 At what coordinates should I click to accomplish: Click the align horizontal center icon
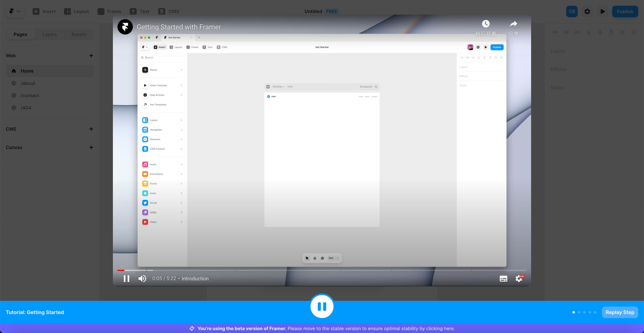566,32
